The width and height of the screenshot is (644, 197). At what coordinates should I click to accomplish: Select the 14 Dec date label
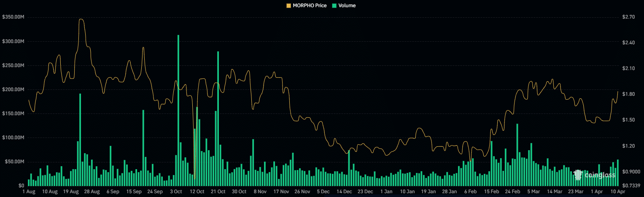(x=344, y=192)
